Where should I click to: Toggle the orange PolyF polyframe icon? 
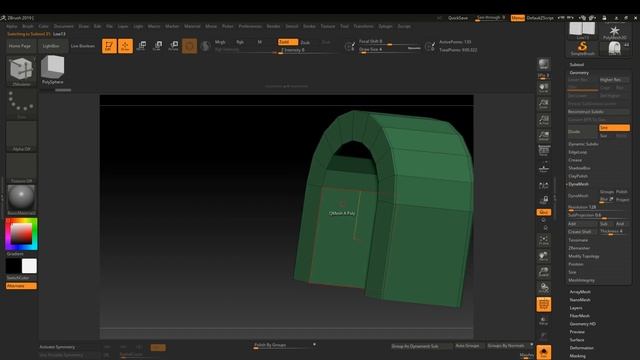click(x=544, y=304)
